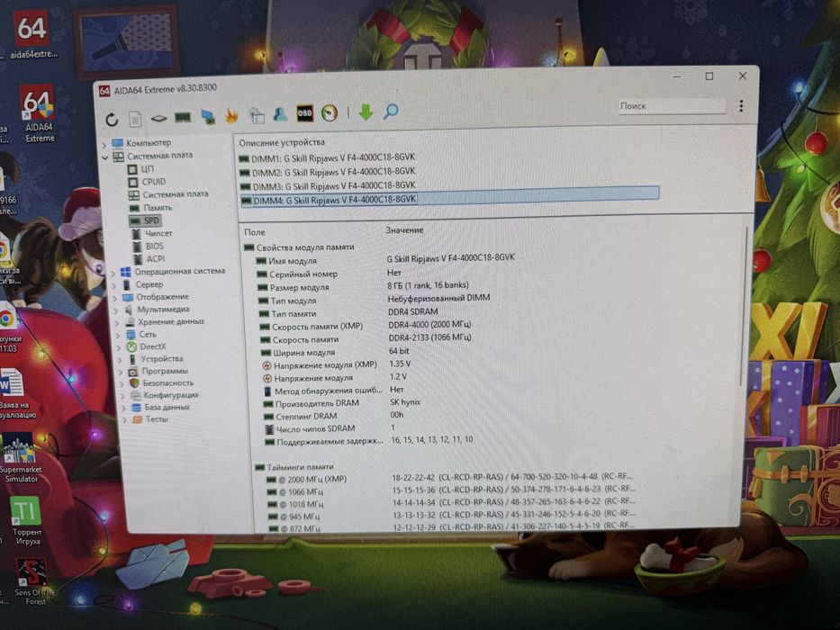The width and height of the screenshot is (840, 630).
Task: Click the Значение column header
Action: coord(404,230)
